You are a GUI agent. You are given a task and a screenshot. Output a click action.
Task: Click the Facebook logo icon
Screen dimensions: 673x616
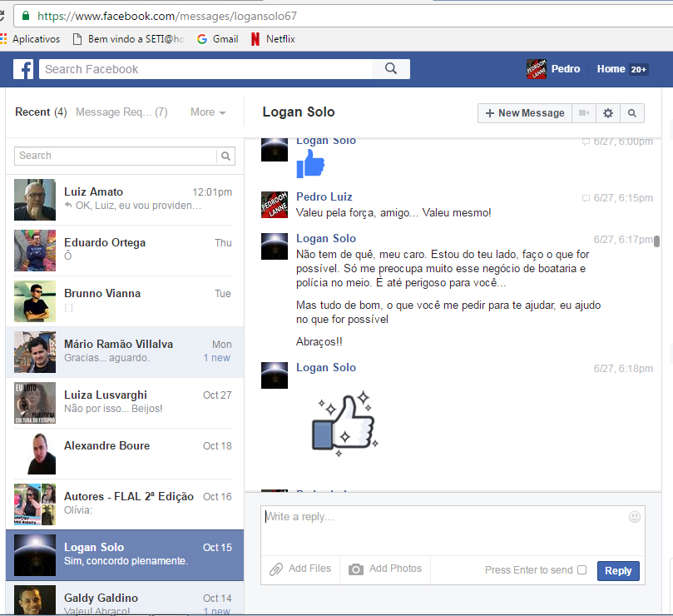click(x=23, y=69)
